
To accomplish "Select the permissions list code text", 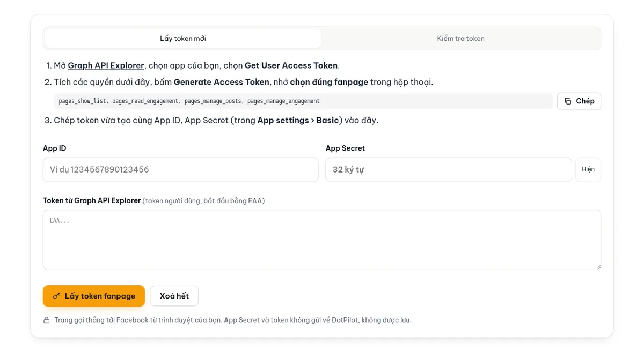I will point(189,101).
